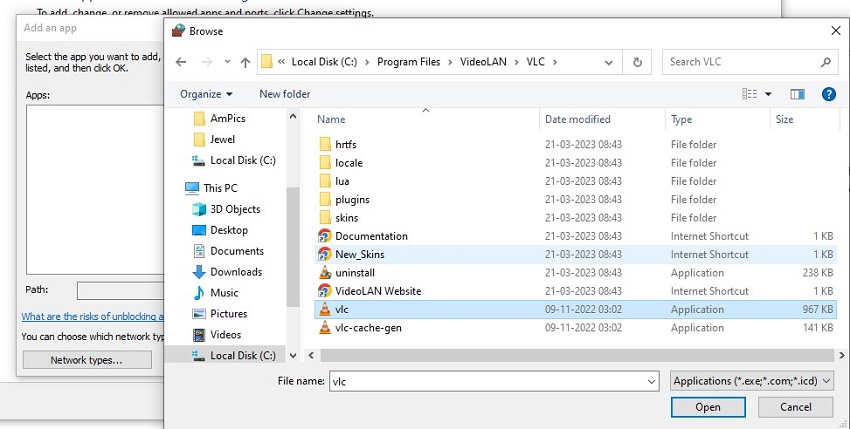
Task: Expand the chevron after Program Files breadcrumb
Action: (450, 62)
